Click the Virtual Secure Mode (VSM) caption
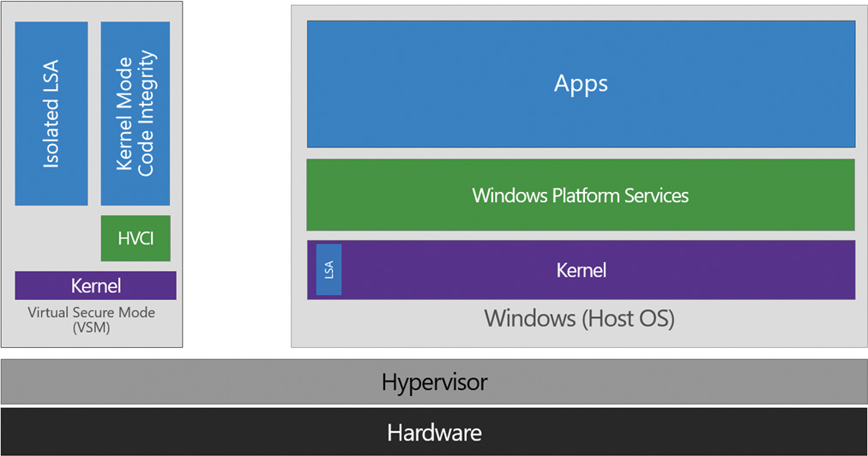868x456 pixels. (92, 319)
